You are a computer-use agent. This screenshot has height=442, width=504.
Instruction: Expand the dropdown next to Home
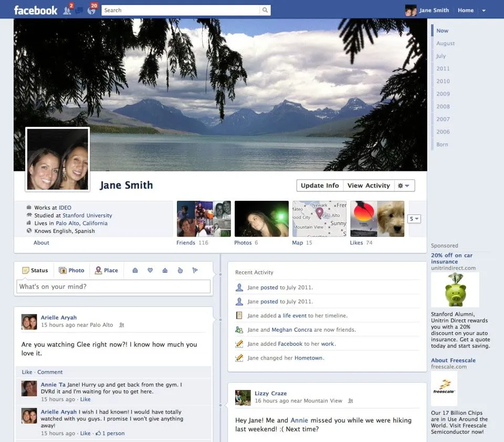(484, 10)
